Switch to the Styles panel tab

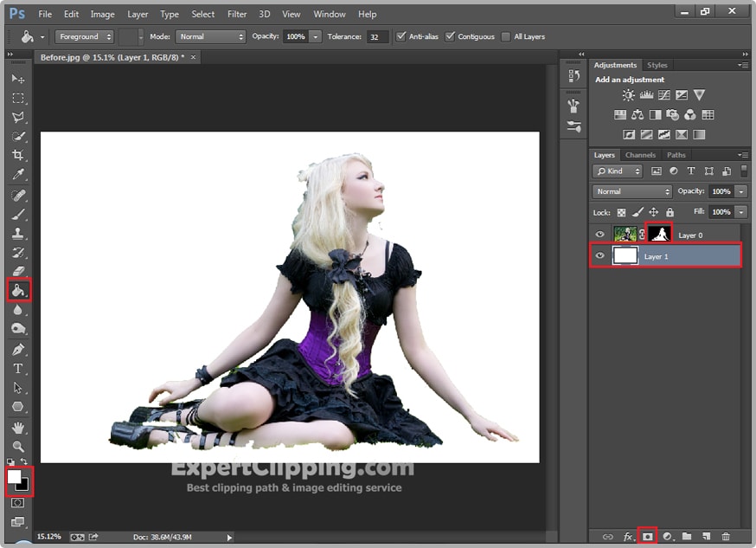click(657, 65)
